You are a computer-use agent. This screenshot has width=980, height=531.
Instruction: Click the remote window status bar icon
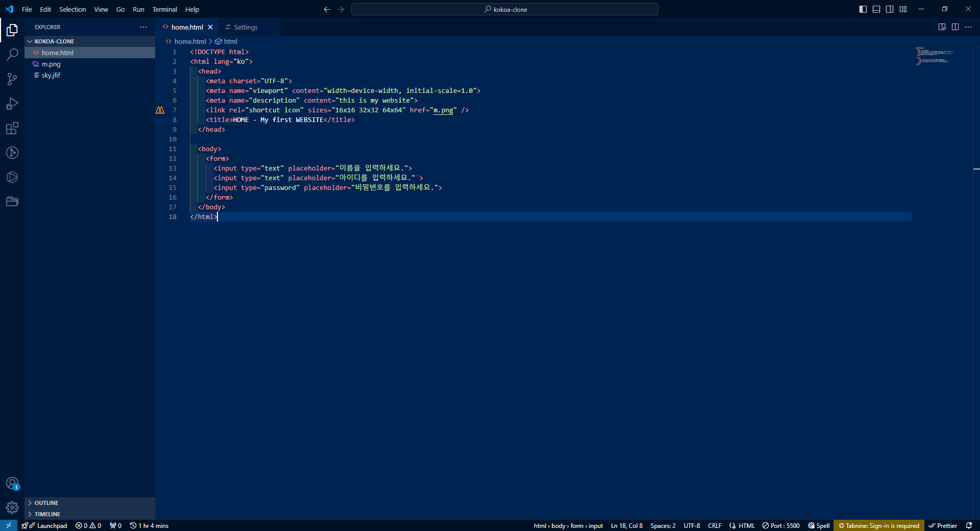(x=9, y=525)
